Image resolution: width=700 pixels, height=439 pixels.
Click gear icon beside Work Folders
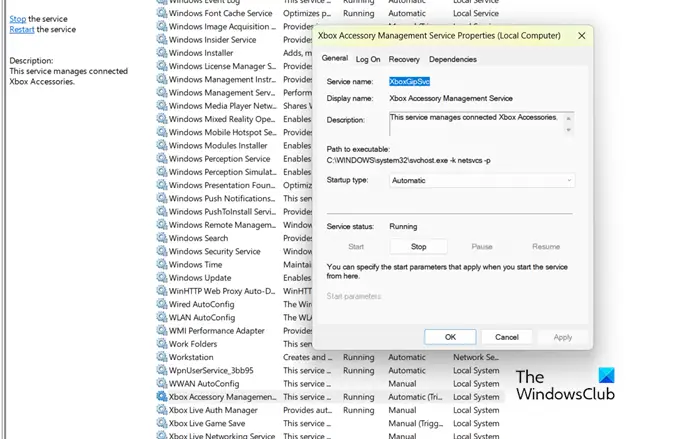[161, 343]
